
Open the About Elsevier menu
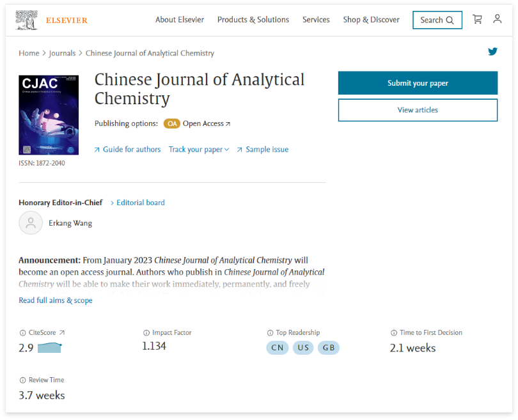pos(180,20)
